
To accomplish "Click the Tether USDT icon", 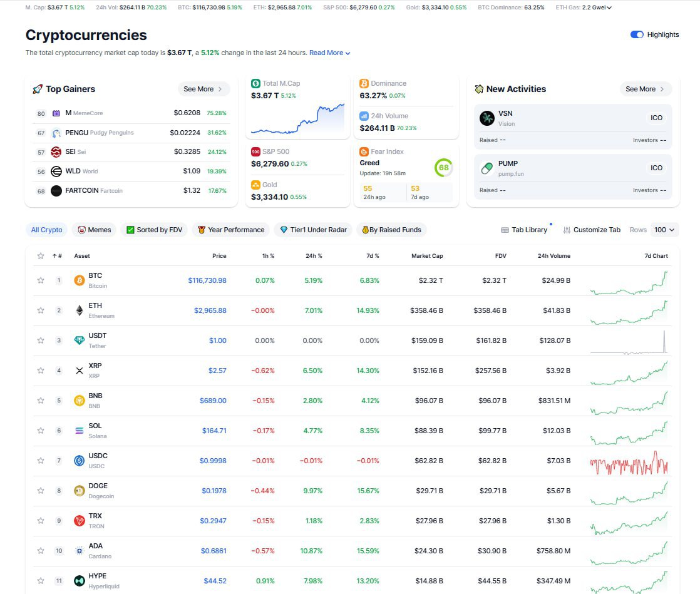I will (80, 340).
